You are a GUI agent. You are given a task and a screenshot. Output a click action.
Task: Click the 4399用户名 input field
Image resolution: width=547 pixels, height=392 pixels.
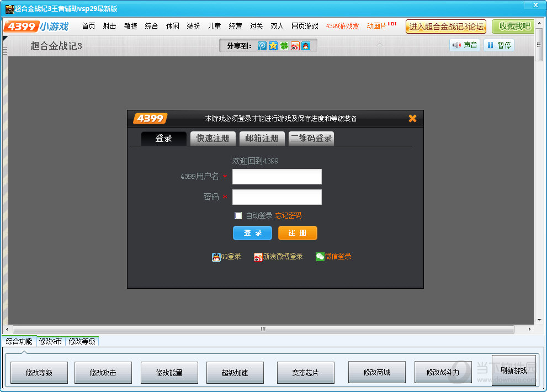(277, 177)
